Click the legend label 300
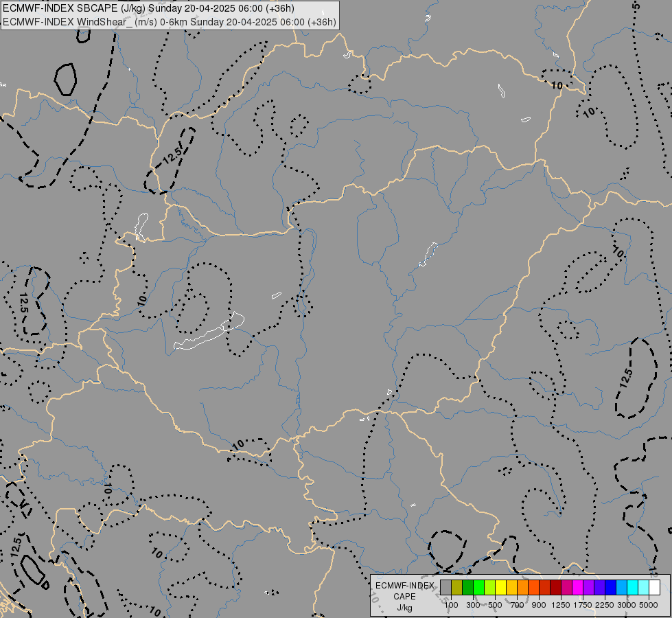 click(x=473, y=605)
